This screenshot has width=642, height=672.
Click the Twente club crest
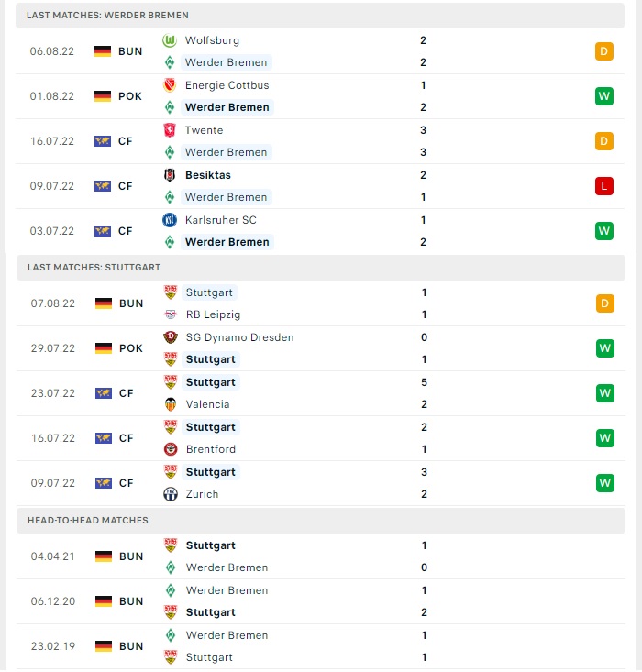pyautogui.click(x=170, y=130)
